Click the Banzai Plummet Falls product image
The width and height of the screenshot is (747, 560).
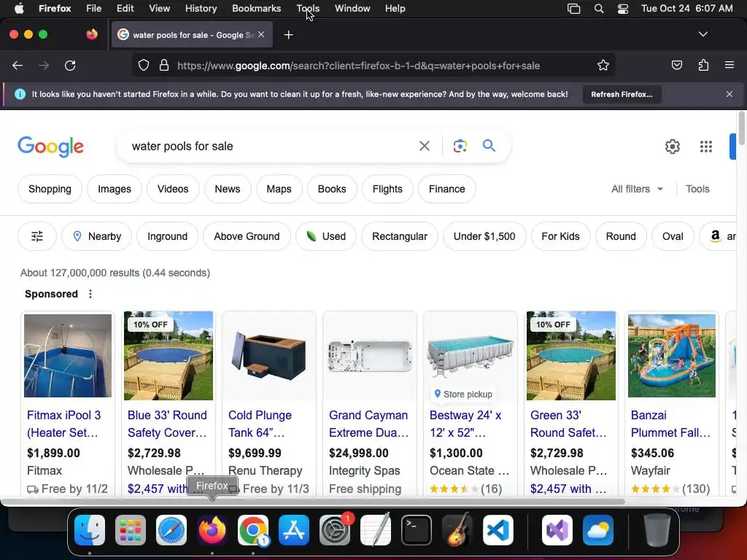[671, 355]
